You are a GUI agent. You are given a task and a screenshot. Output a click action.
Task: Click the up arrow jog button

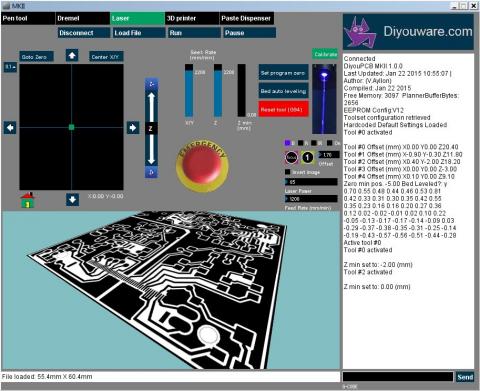pos(72,55)
